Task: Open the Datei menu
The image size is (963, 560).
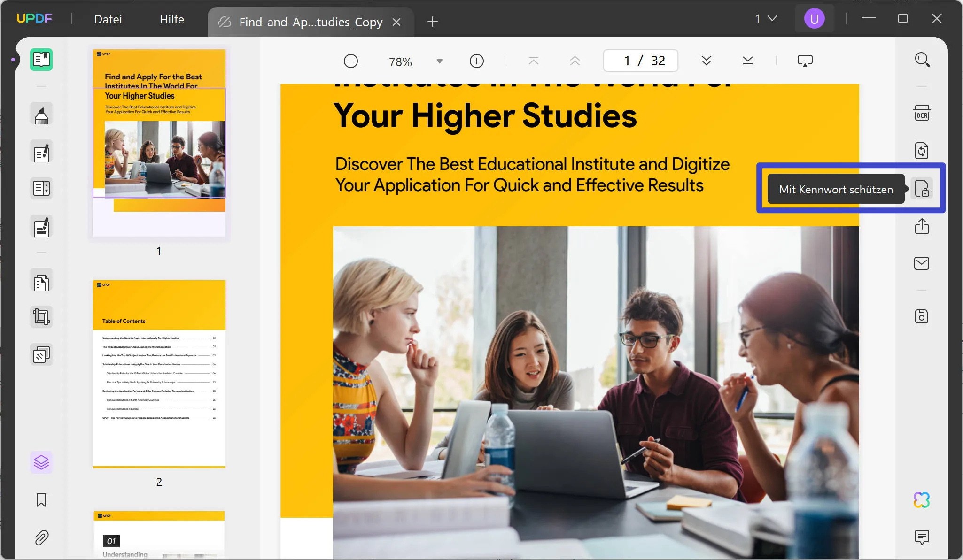Action: pyautogui.click(x=108, y=19)
